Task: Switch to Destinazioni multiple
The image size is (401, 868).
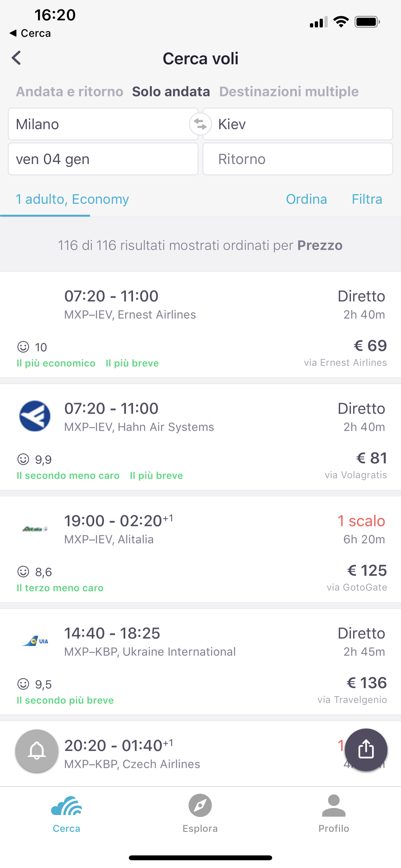Action: coord(289,92)
